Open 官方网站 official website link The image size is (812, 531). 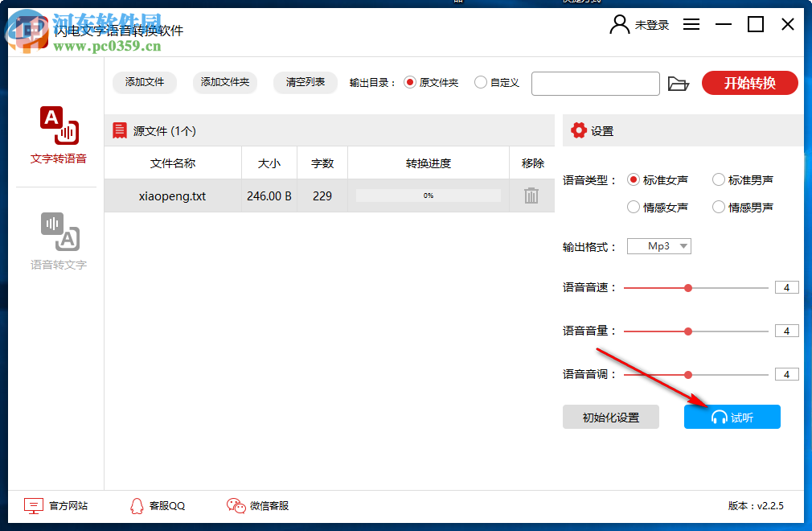tap(56, 505)
